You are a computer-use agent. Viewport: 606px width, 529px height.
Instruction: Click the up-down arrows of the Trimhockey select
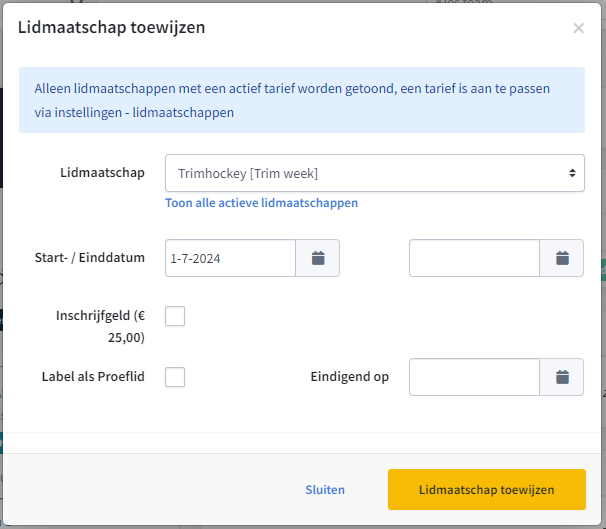[x=572, y=173]
